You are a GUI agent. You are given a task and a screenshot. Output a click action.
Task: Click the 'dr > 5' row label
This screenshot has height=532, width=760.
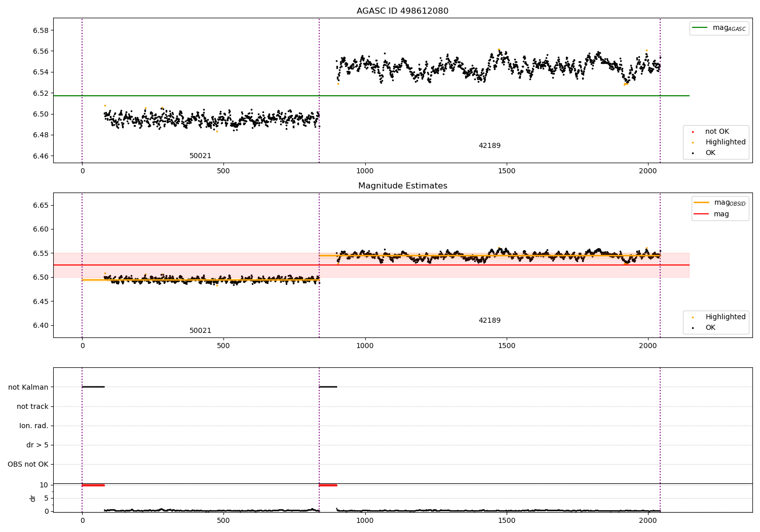[x=37, y=445]
